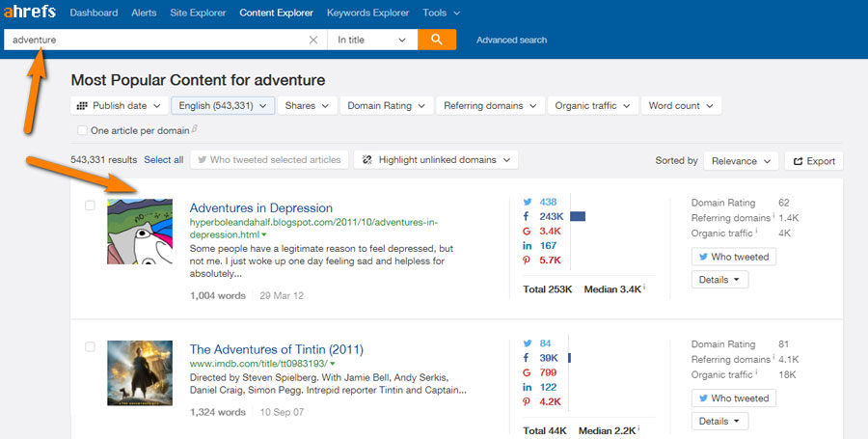Click Google+ share count 3.4K

551,231
